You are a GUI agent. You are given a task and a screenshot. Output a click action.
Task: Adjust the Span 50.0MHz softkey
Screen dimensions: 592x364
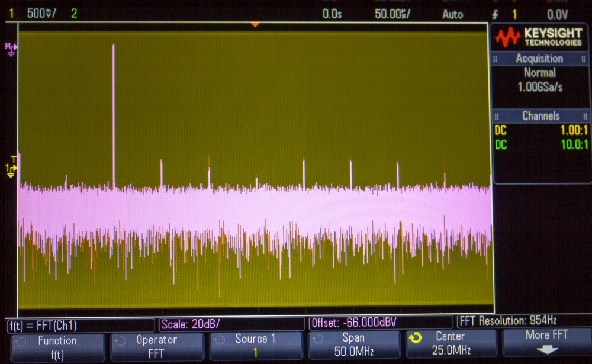click(354, 344)
